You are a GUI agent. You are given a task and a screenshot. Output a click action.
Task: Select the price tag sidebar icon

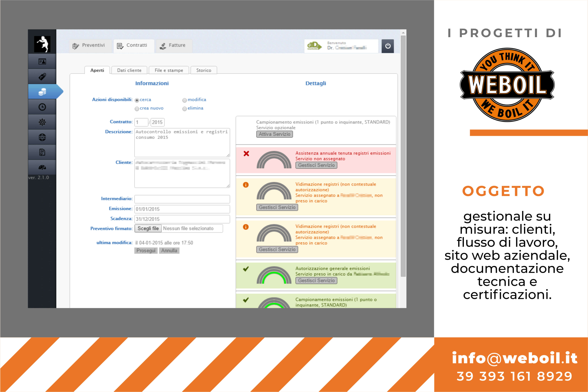42,76
